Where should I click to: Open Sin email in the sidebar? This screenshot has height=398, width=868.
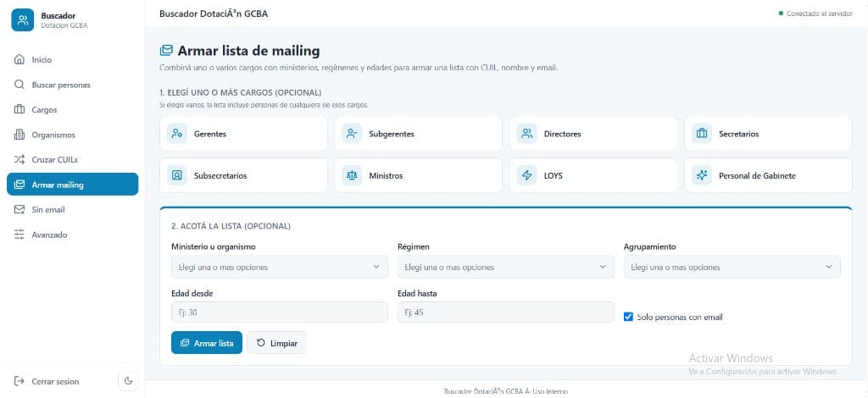tap(73, 209)
